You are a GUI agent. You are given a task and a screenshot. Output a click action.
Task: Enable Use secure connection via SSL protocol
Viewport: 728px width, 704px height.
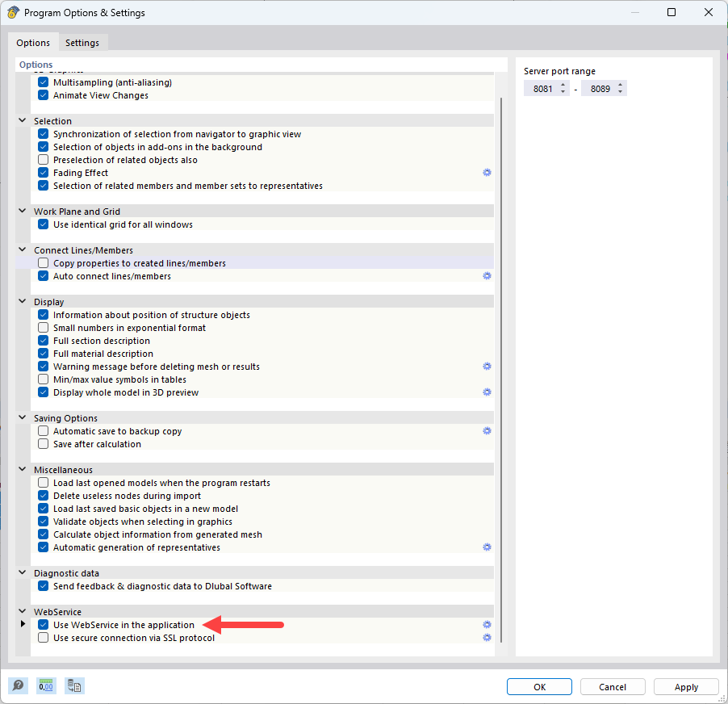click(43, 638)
